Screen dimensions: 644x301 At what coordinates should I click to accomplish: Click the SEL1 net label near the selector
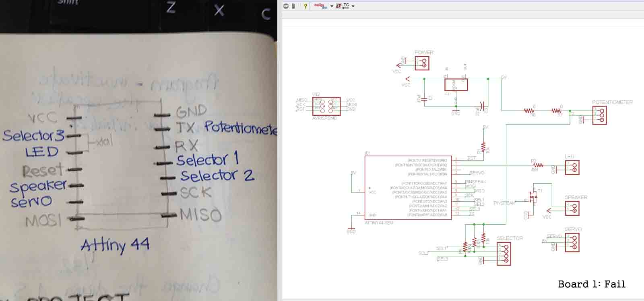(x=442, y=248)
